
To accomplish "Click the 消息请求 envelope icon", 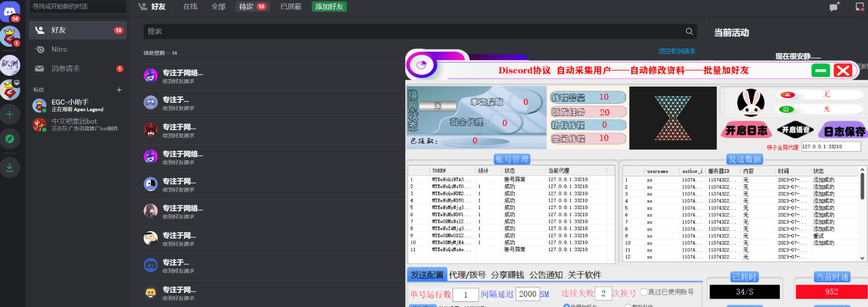I will [x=40, y=69].
